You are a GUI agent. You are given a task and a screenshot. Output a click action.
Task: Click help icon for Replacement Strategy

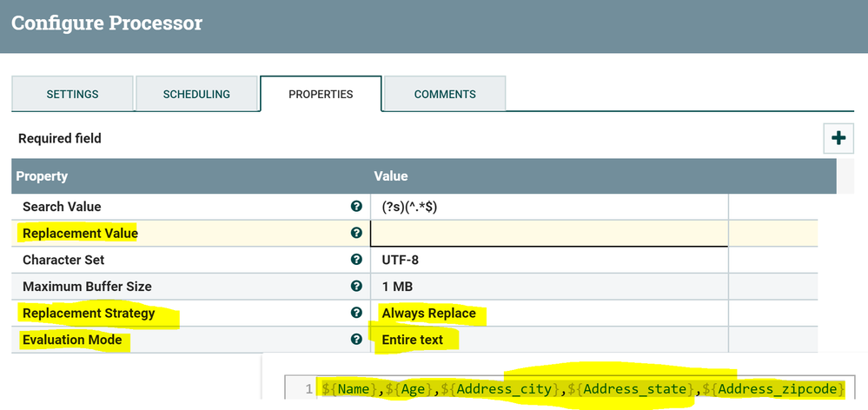click(x=356, y=313)
